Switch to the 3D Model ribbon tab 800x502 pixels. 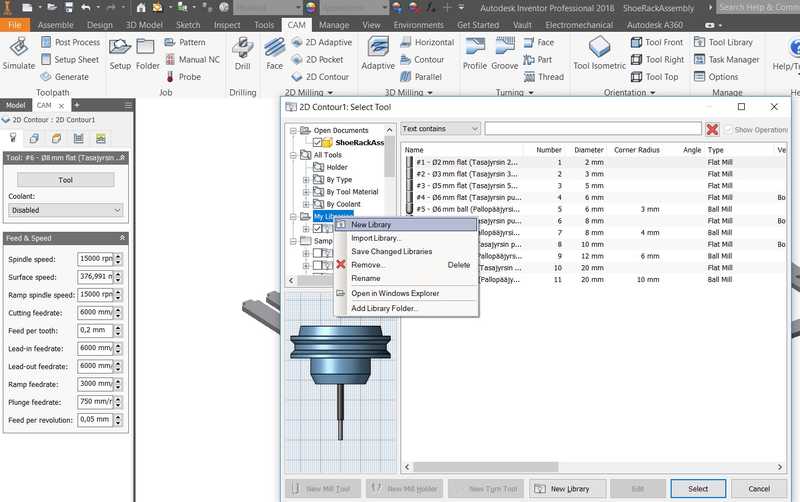click(144, 25)
